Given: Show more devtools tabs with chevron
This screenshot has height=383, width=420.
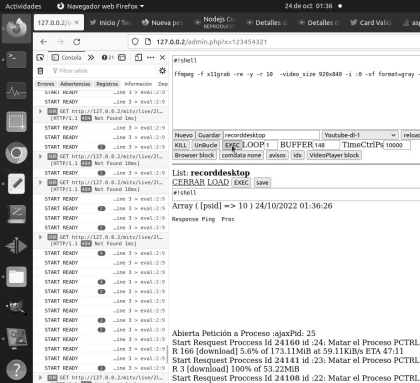Looking at the screenshot, I should [x=91, y=58].
